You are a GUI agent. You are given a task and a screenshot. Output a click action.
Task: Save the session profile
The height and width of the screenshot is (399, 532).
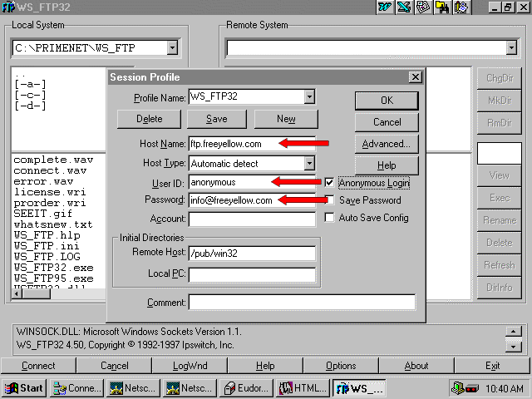(x=217, y=119)
